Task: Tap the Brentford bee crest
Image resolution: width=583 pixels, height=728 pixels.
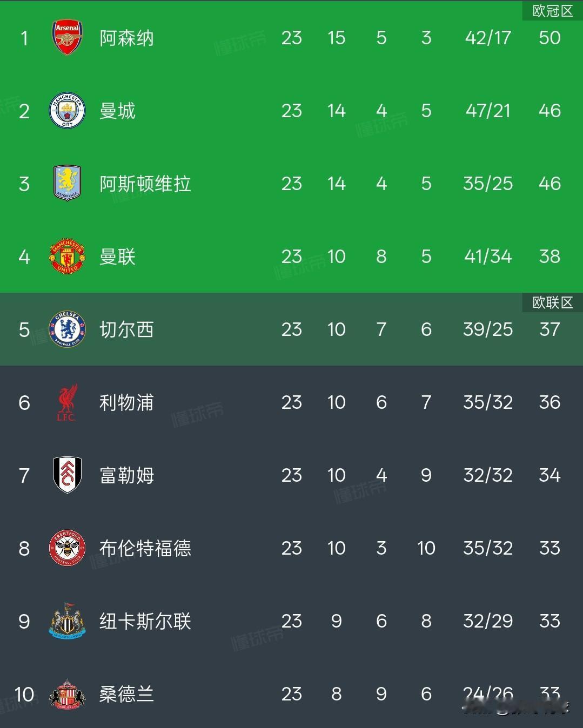Action: (x=68, y=548)
